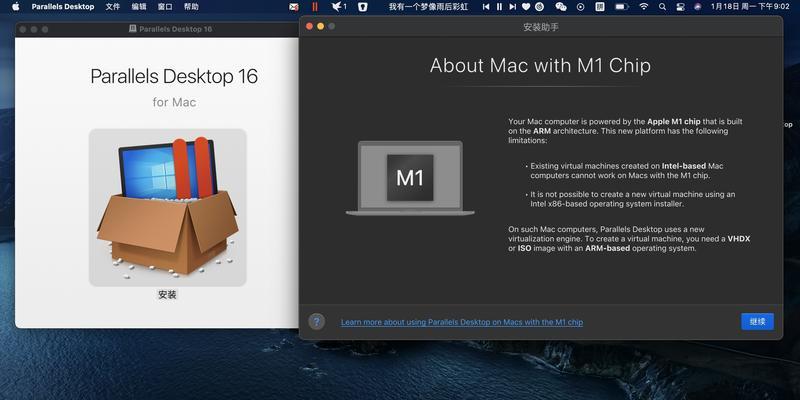The height and width of the screenshot is (400, 800).
Task: Click the round music app icon after heart
Action: tap(539, 7)
